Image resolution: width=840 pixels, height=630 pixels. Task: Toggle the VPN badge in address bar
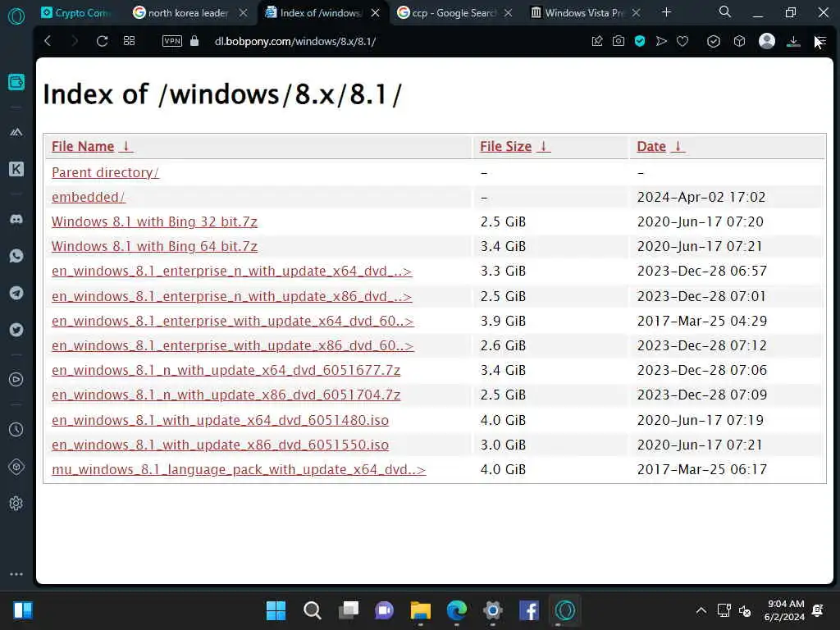[x=172, y=41]
